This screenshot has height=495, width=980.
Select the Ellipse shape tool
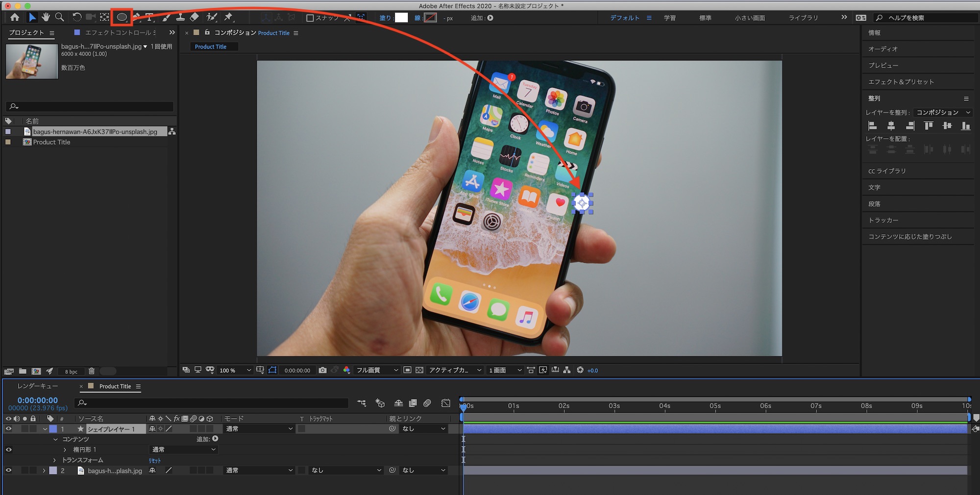click(122, 18)
